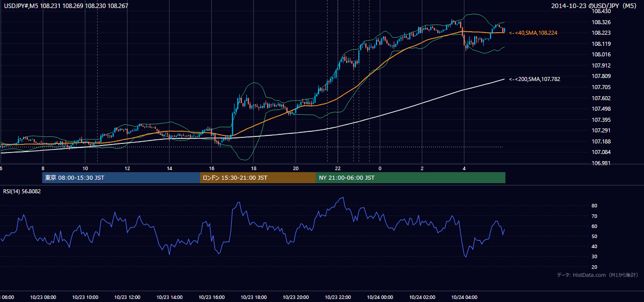
Task: Click price axis label 107.291
Action: pos(602,130)
